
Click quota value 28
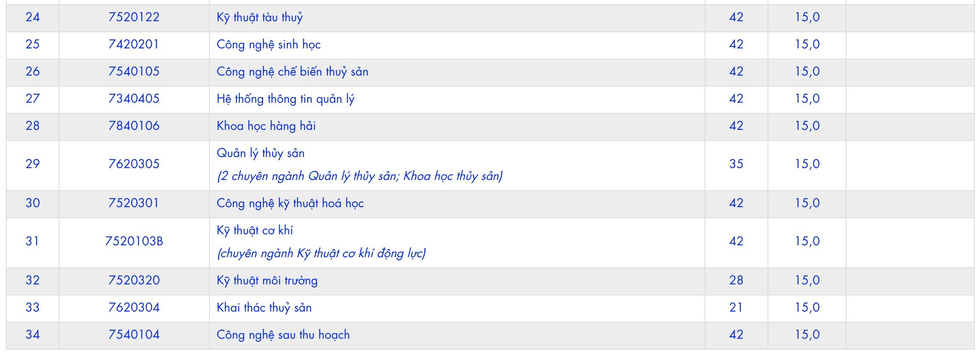click(x=736, y=281)
